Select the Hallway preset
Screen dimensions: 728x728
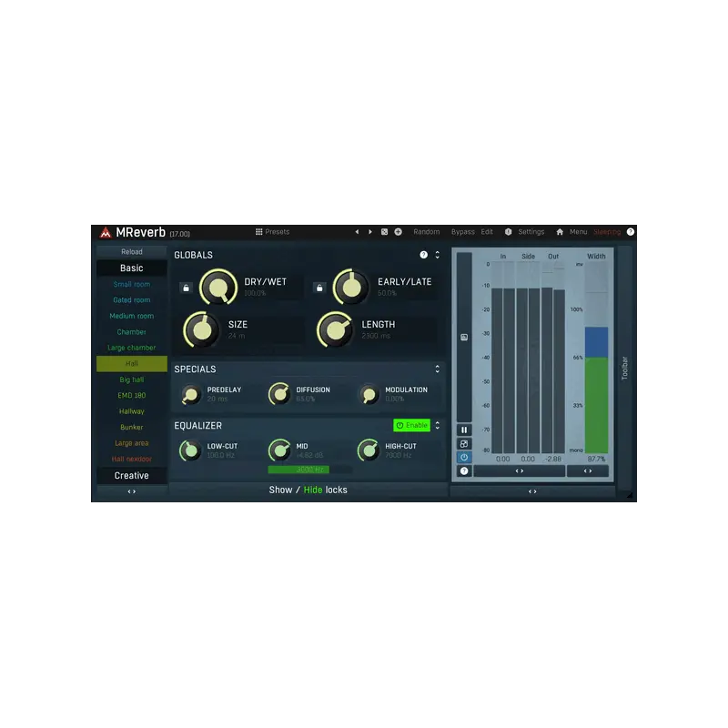tap(132, 411)
